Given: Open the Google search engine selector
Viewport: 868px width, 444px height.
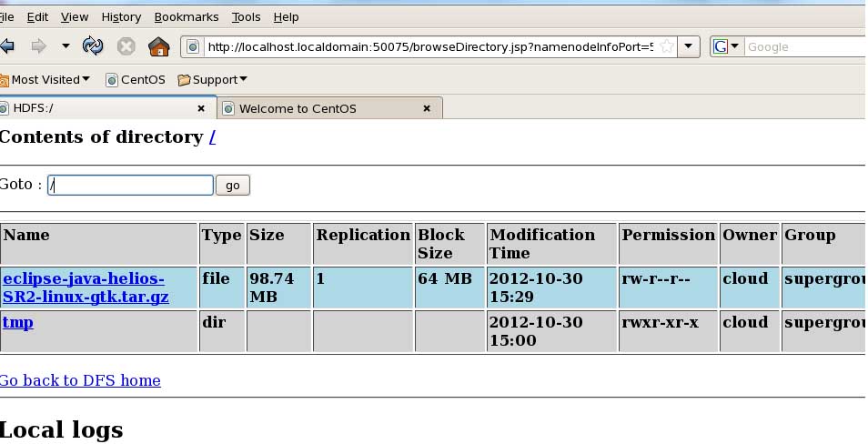Looking at the screenshot, I should pos(726,46).
